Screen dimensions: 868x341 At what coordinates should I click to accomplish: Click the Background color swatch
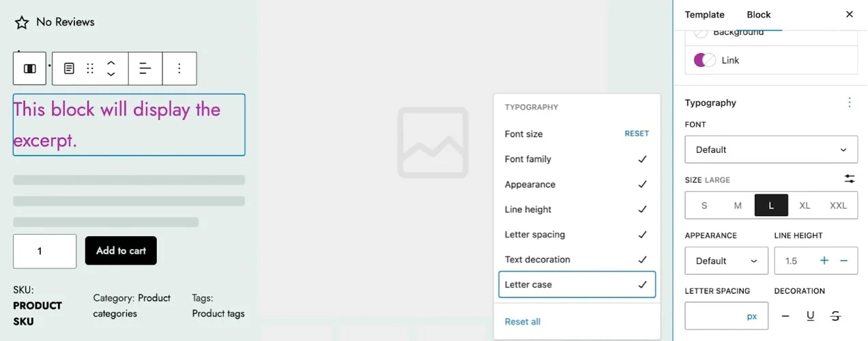[701, 32]
